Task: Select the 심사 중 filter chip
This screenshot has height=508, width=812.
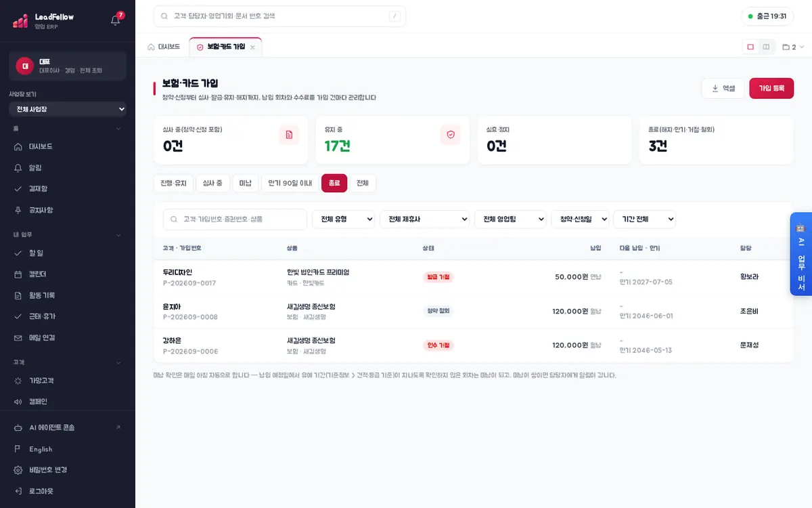Action: pyautogui.click(x=212, y=183)
